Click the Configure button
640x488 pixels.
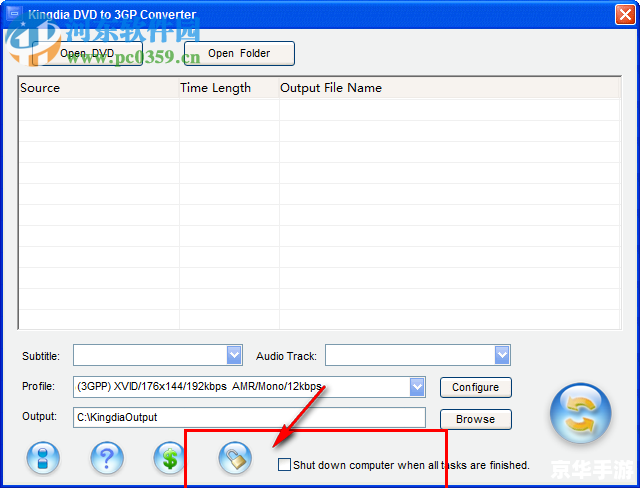coord(476,387)
